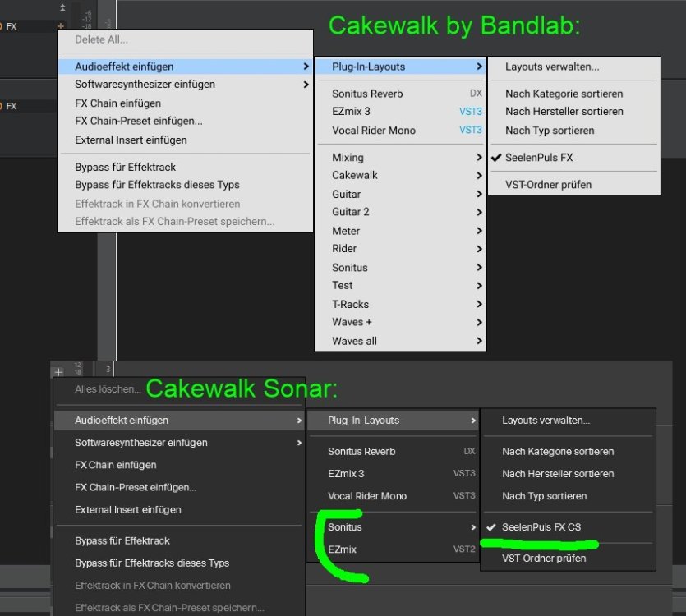Image resolution: width=686 pixels, height=616 pixels.
Task: Open Softwaresynthesizer einfügen in the light menu
Action: click(x=185, y=85)
